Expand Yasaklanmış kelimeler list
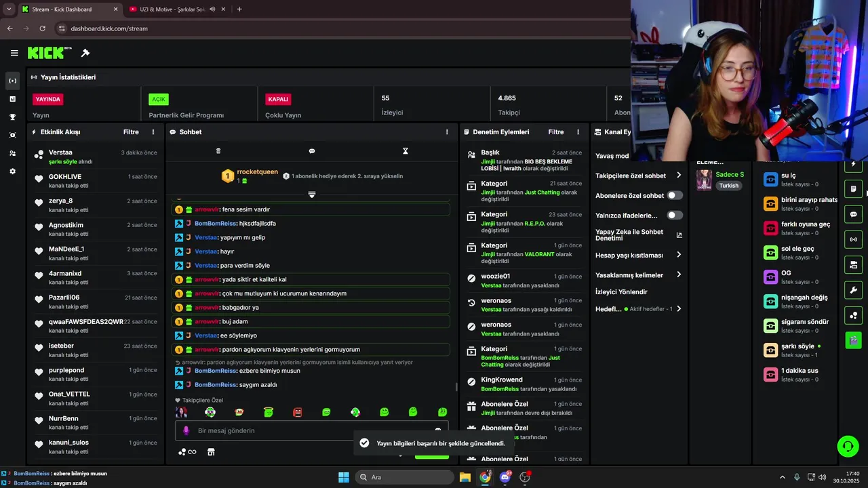The height and width of the screenshot is (488, 868). (x=679, y=274)
